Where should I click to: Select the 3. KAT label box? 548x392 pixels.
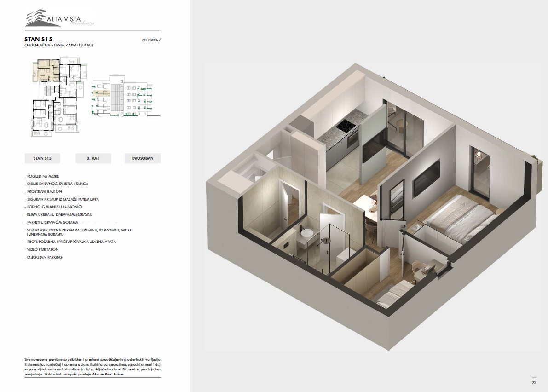pyautogui.click(x=93, y=158)
